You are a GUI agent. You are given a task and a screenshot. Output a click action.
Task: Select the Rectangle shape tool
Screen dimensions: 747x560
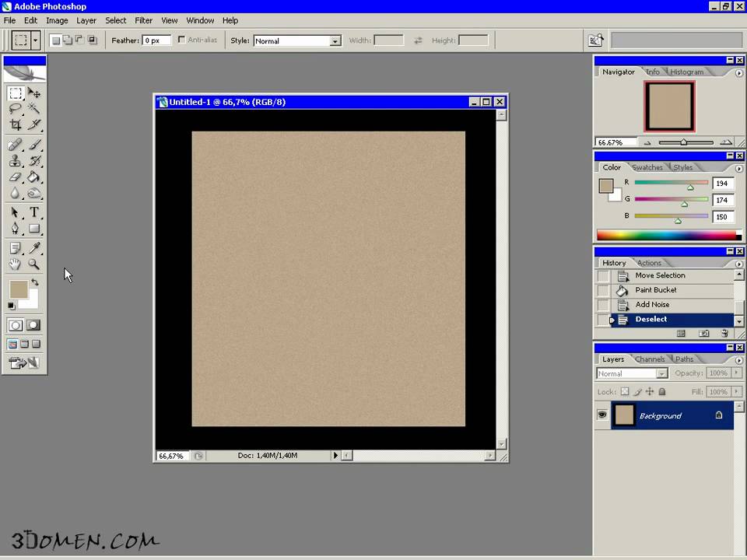tap(33, 229)
